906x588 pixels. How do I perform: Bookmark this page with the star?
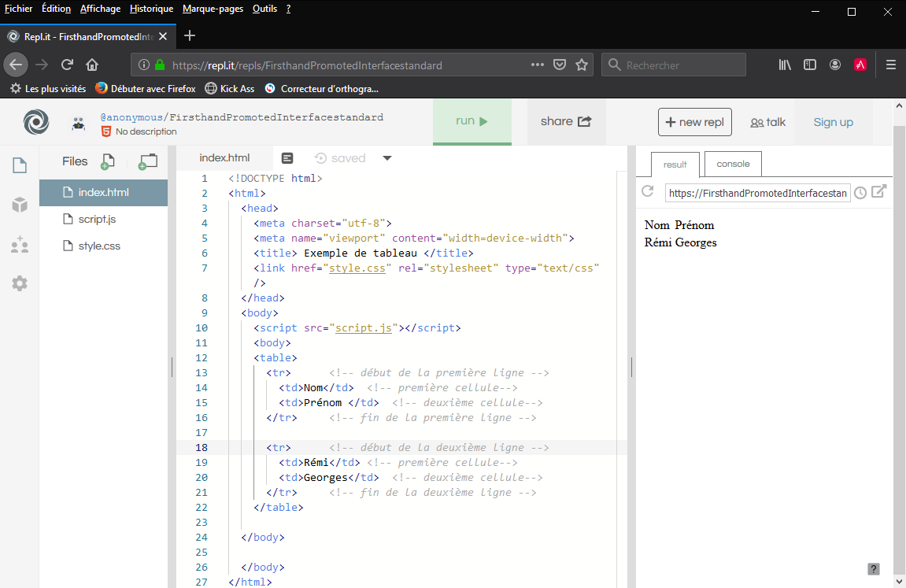(582, 65)
